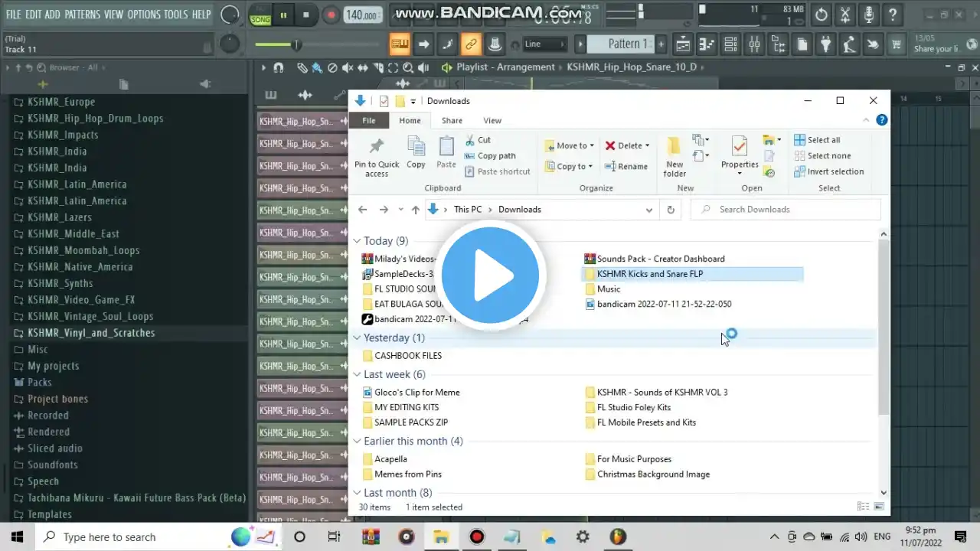This screenshot has width=980, height=551.
Task: Open the address bar history dropdown
Action: point(649,210)
